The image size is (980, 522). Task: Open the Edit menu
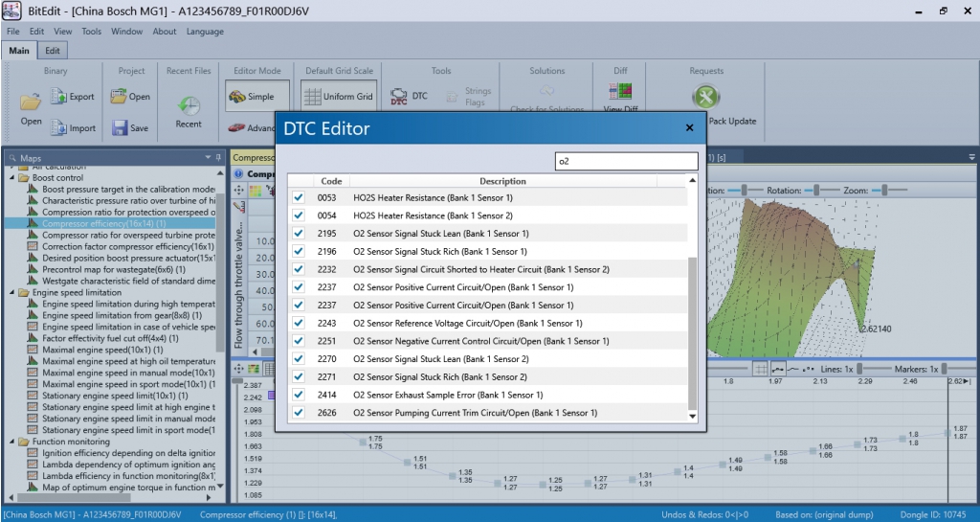[x=37, y=32]
